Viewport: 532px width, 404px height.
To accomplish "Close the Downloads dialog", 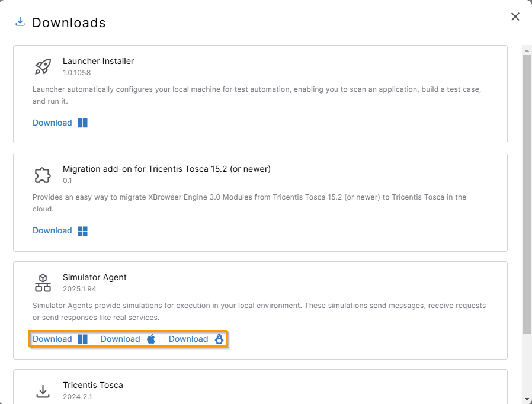I will tap(515, 17).
